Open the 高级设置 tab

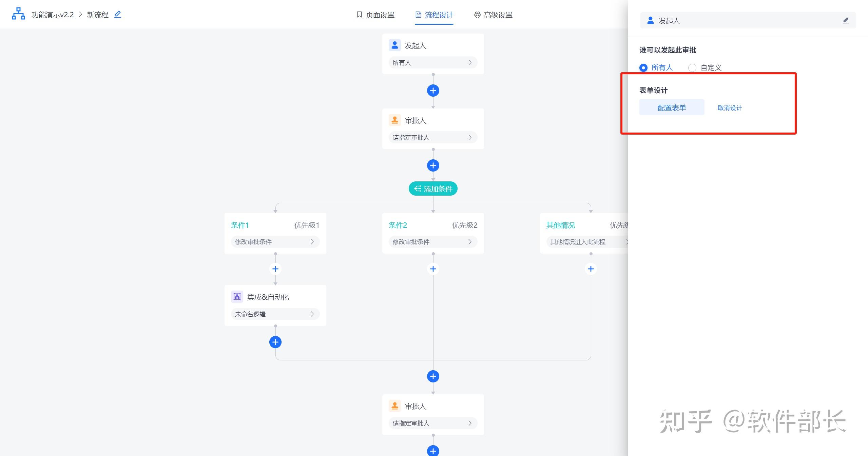point(494,15)
